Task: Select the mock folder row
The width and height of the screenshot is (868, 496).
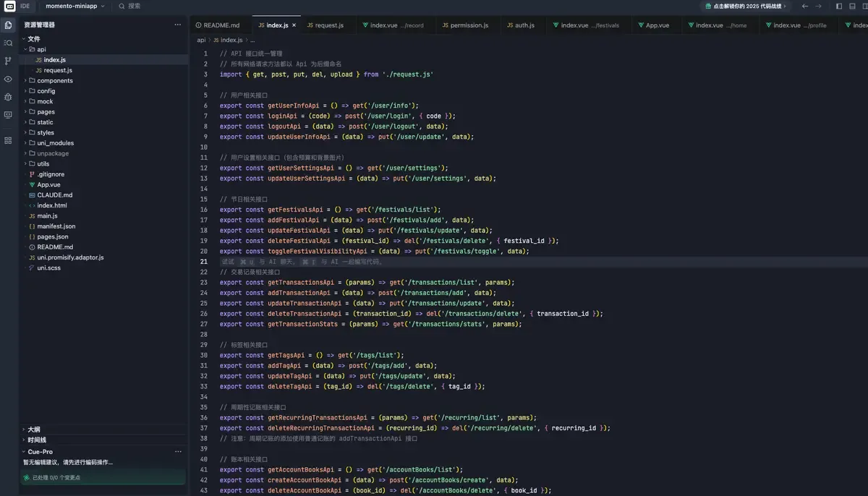Action: (x=103, y=101)
